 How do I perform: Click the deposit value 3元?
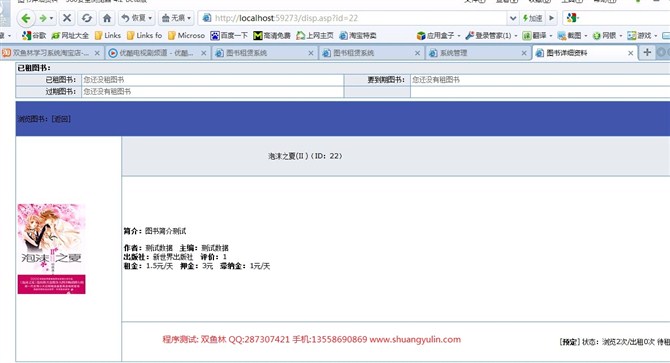click(207, 266)
